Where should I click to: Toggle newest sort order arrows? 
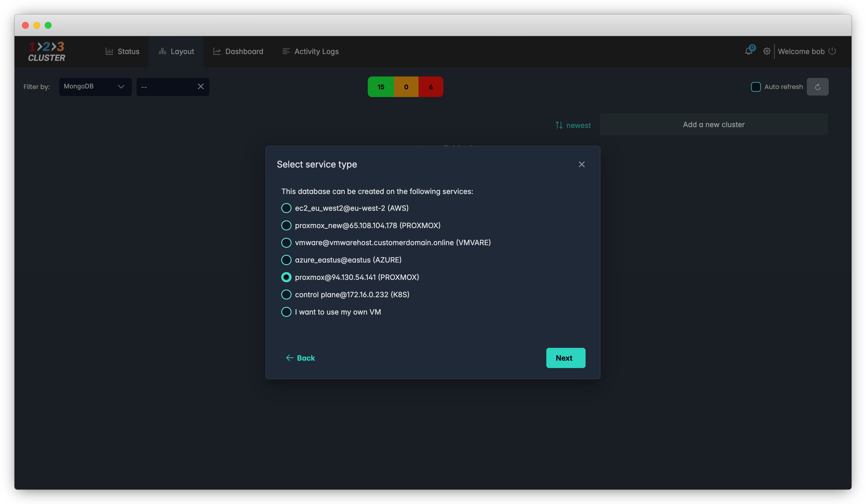click(559, 125)
